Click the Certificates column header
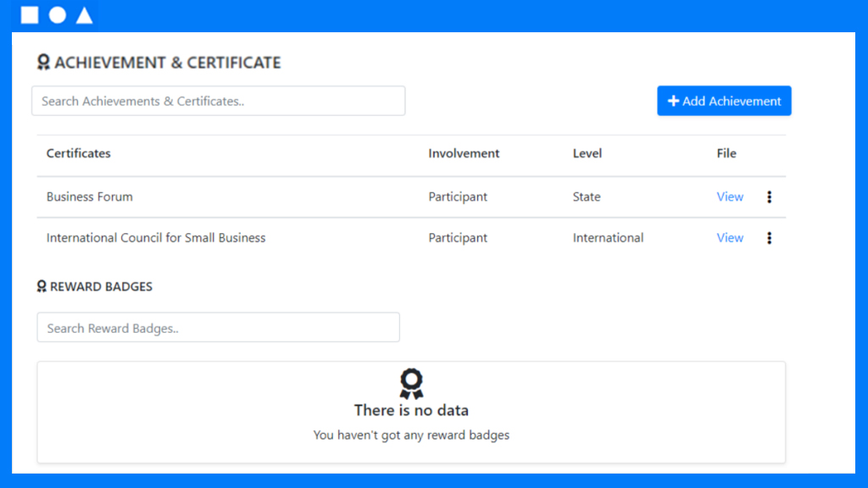Screen dimensions: 868x488 point(79,153)
